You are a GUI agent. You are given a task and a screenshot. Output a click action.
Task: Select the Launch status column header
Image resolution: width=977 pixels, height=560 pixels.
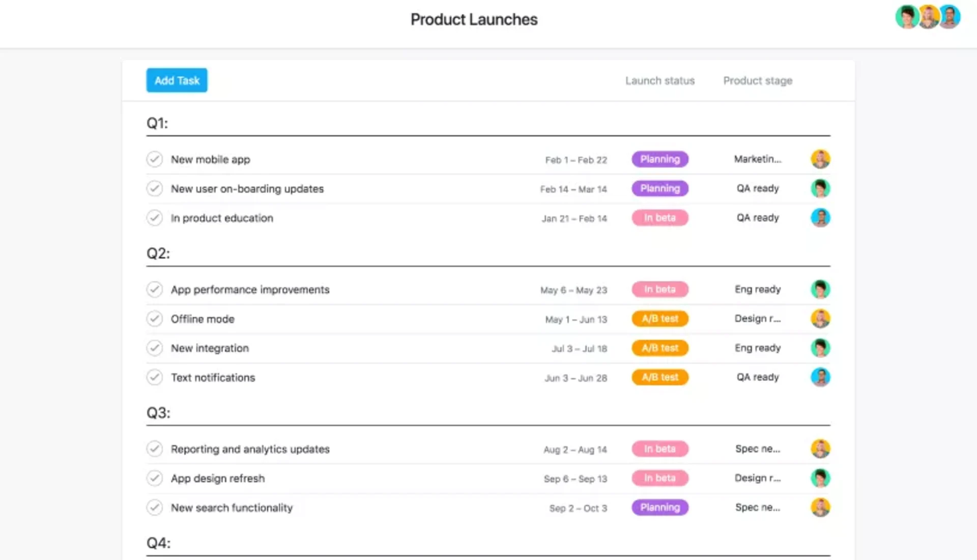pos(659,80)
